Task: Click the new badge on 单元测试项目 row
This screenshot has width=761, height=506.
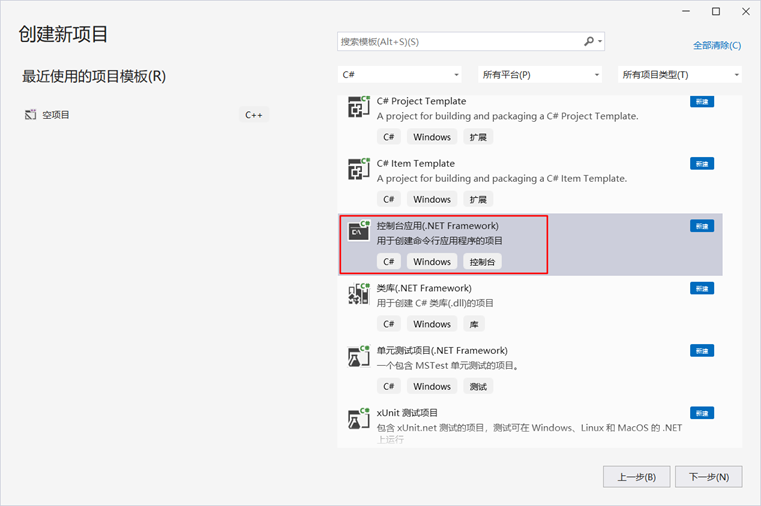Action: point(702,351)
